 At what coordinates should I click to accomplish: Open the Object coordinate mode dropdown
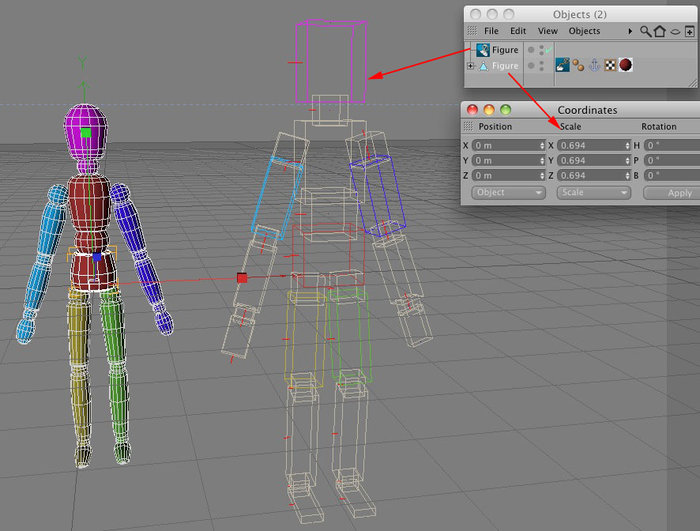coord(508,193)
